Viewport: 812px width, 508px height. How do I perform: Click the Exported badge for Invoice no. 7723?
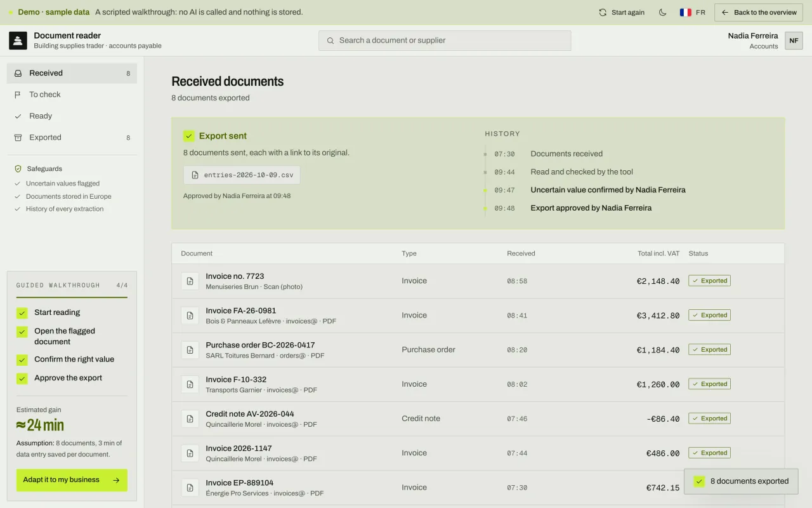tap(709, 281)
